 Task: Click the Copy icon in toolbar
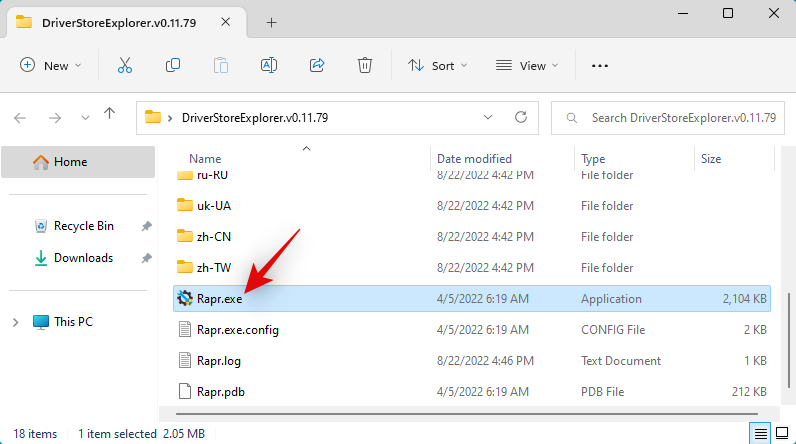[173, 65]
